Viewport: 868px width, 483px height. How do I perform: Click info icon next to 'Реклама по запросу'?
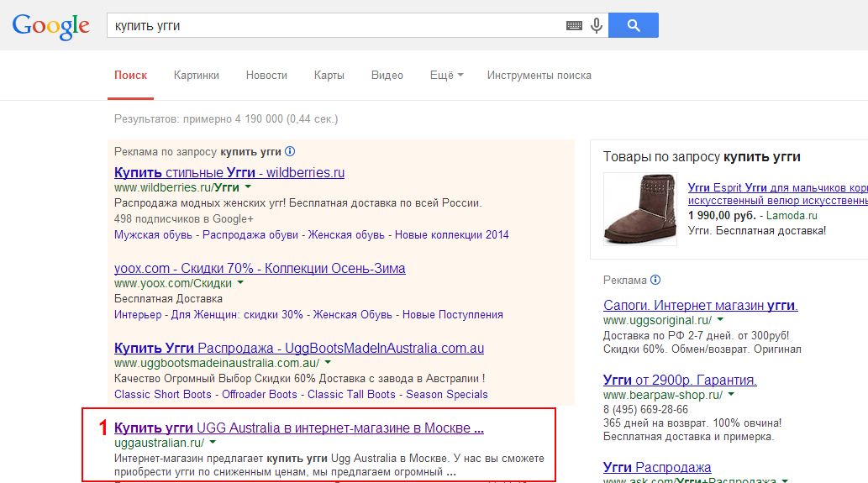click(290, 151)
